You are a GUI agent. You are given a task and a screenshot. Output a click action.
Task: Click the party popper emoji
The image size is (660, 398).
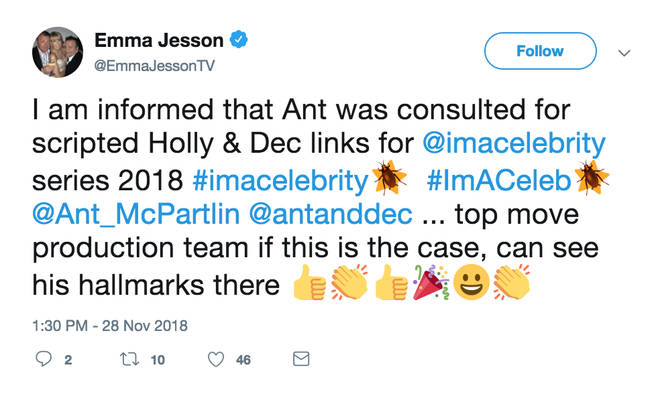click(x=431, y=282)
